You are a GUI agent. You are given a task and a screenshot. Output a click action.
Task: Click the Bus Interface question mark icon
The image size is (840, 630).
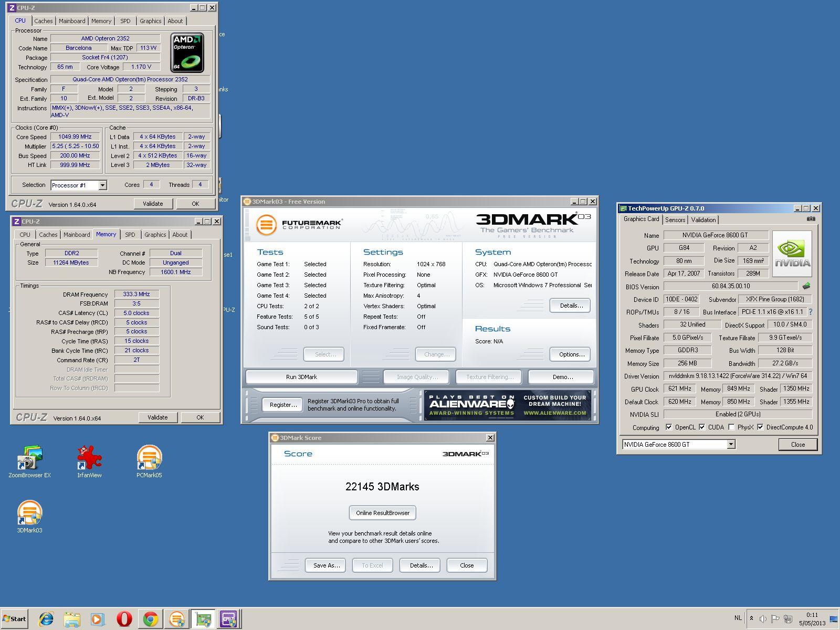pos(811,312)
